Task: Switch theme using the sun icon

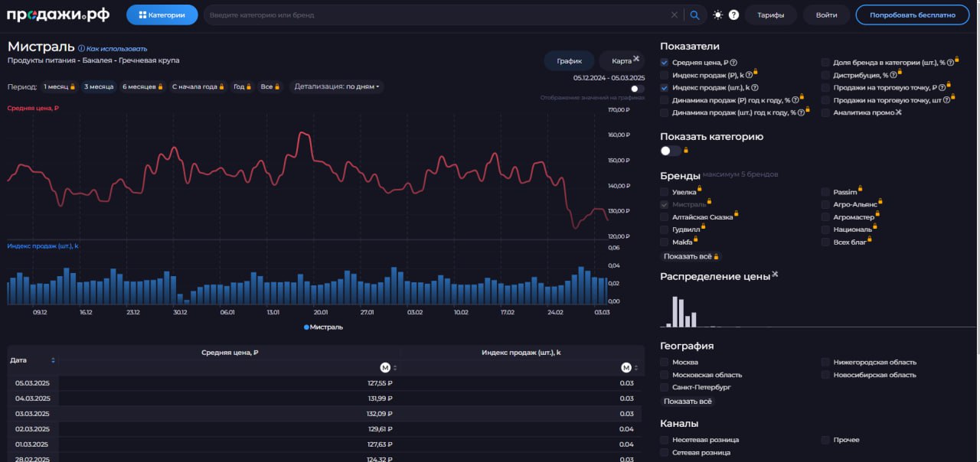Action: (717, 15)
